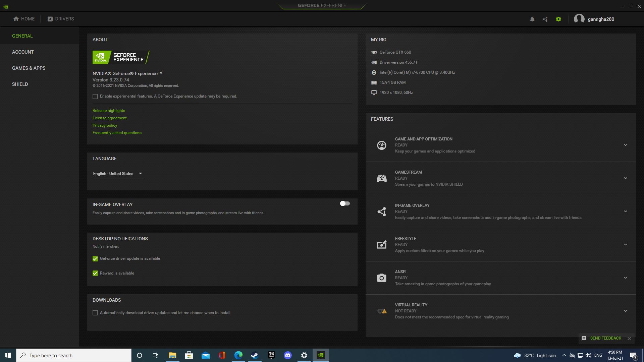Click the Discord icon in taskbar
This screenshot has height=362, width=644.
[287, 355]
